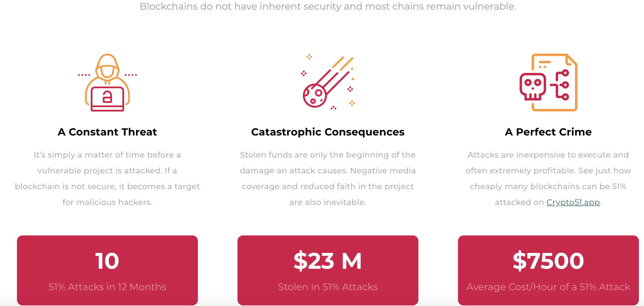Click the blockchains remain vulnerable subtitle text
Screen dimensions: 644x306
[328, 6]
